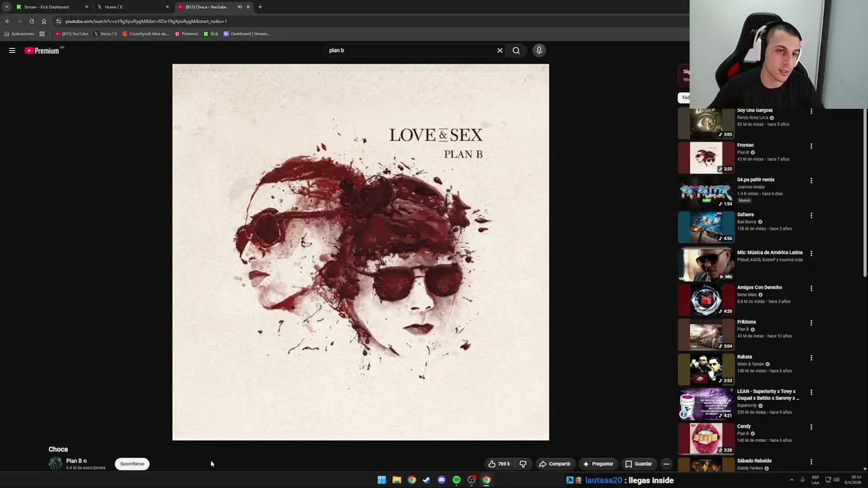Open options menu for Frikitona video

coord(811,323)
